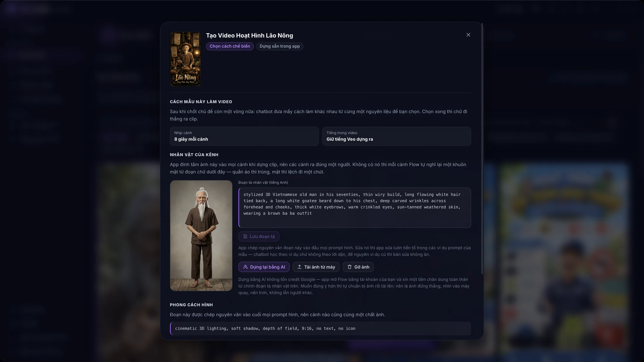Screen dimensions: 644x362
Task: Click into the character description text area
Action: (354, 208)
